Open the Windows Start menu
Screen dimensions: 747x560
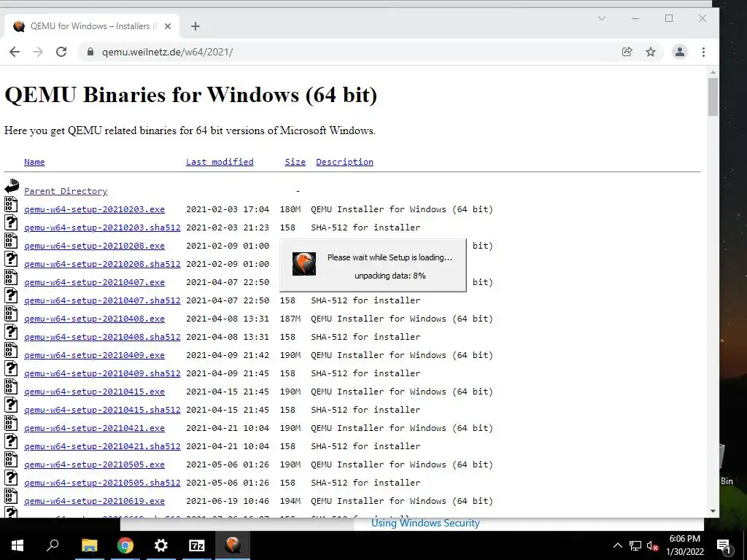(x=18, y=545)
